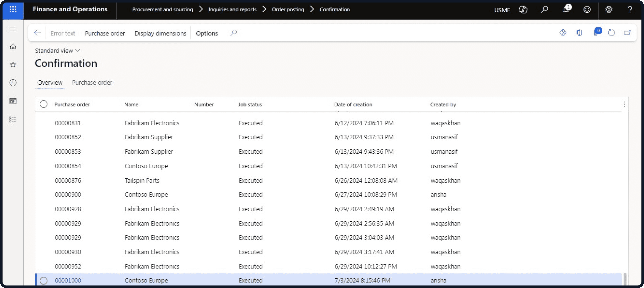Select Tailspin Parts row name
The height and width of the screenshot is (288, 644).
[142, 180]
